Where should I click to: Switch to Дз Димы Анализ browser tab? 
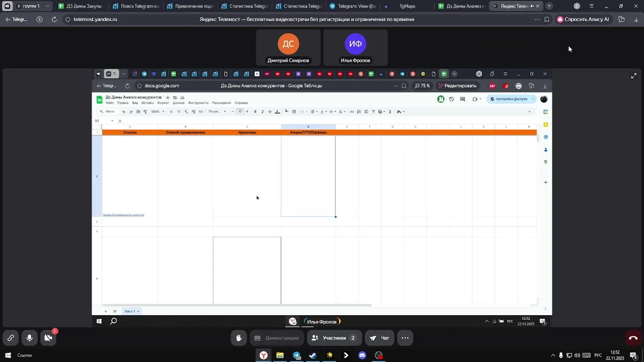(461, 6)
